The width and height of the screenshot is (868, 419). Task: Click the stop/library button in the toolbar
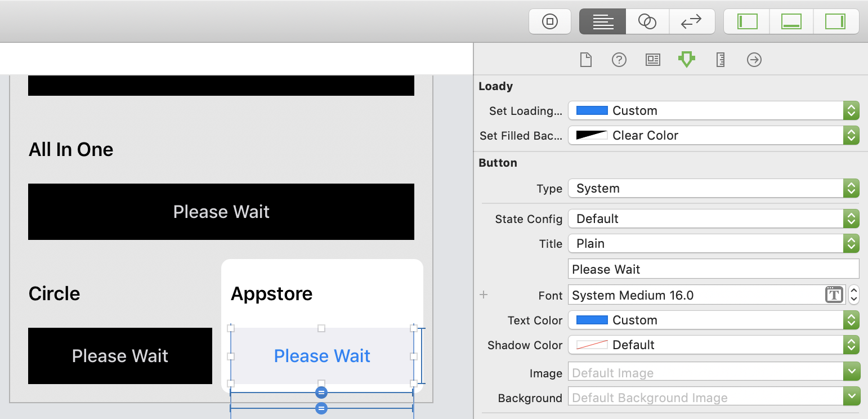[550, 21]
